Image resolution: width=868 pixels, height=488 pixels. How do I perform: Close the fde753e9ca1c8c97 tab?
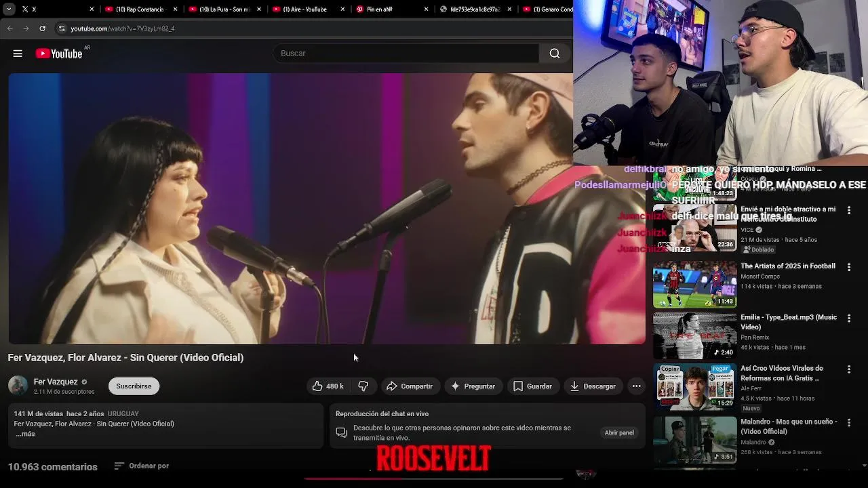point(509,9)
